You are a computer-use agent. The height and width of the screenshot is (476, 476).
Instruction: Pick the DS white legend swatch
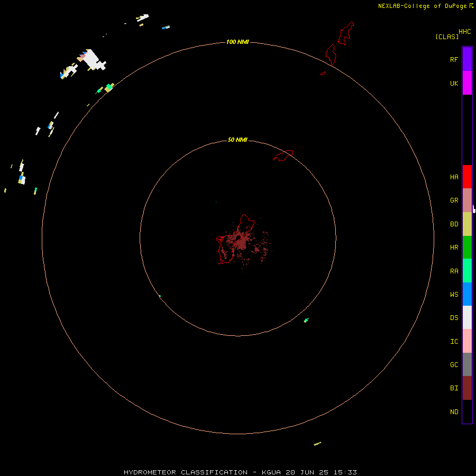click(467, 317)
